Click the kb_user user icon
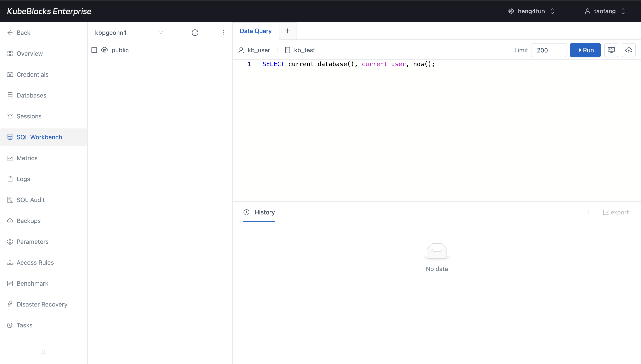The image size is (641, 364). (x=241, y=50)
